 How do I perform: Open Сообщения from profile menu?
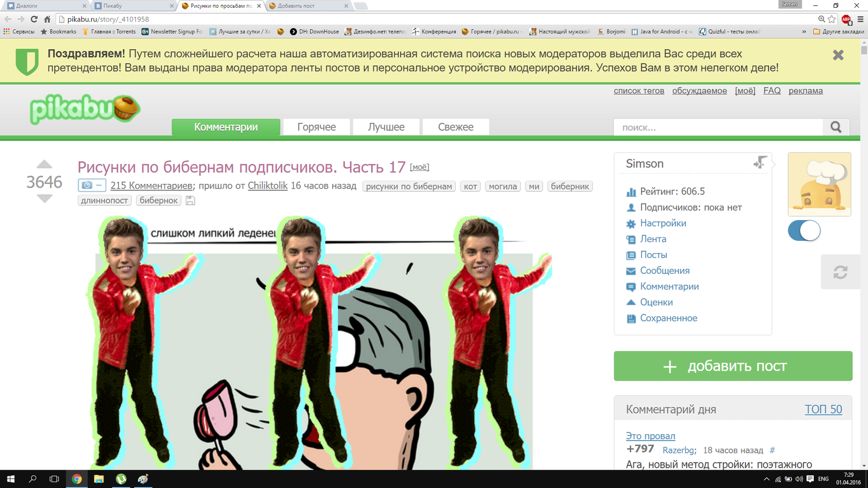pos(665,271)
